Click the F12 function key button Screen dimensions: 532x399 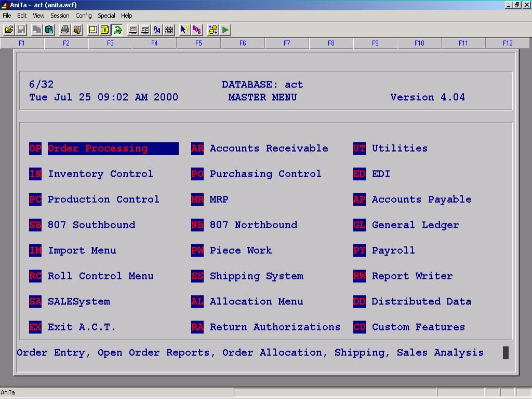pyautogui.click(x=508, y=43)
